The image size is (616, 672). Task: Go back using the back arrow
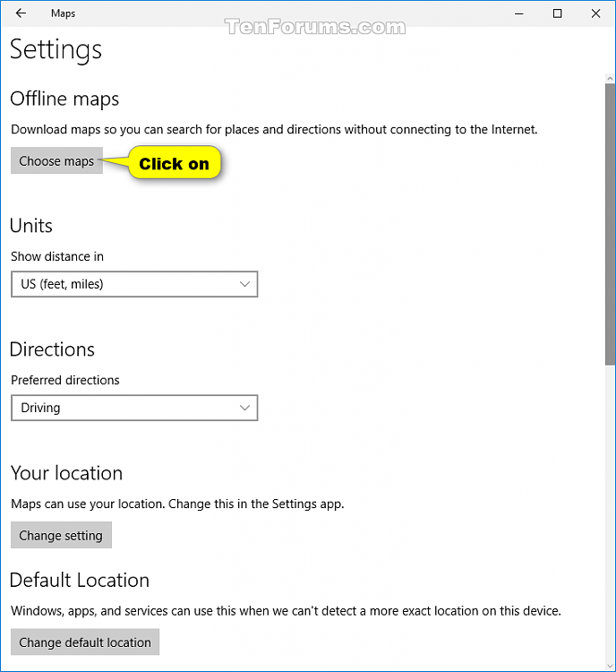click(21, 13)
